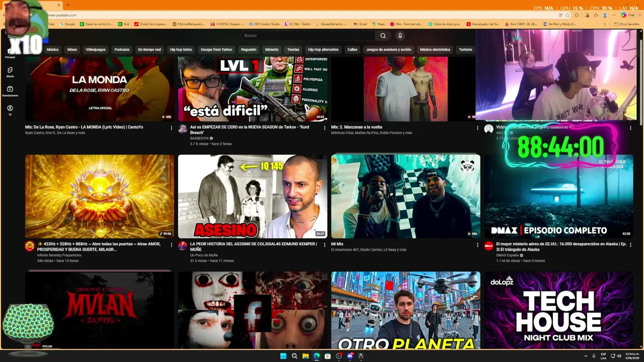Open the Maps bookmark
This screenshot has height=362, width=644.
click(378, 24)
